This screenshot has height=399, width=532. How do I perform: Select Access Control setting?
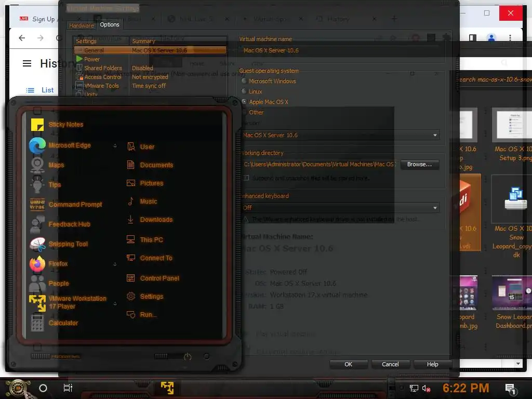pos(103,77)
